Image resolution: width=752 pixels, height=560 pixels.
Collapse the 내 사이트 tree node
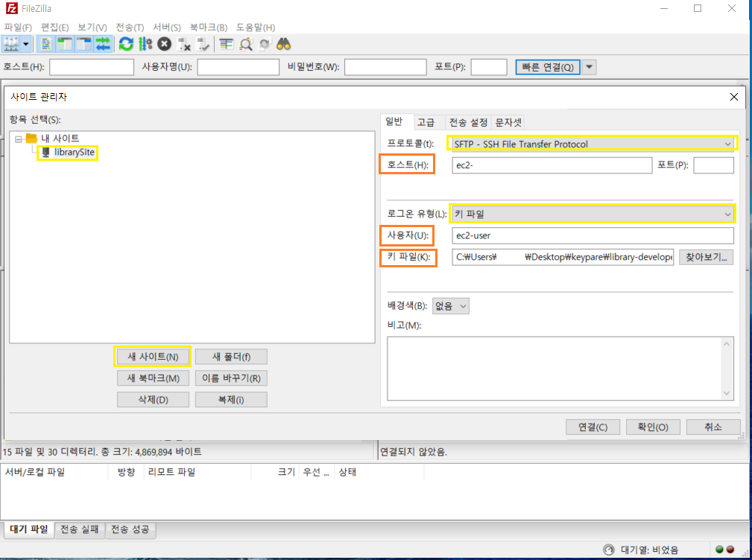[x=18, y=139]
